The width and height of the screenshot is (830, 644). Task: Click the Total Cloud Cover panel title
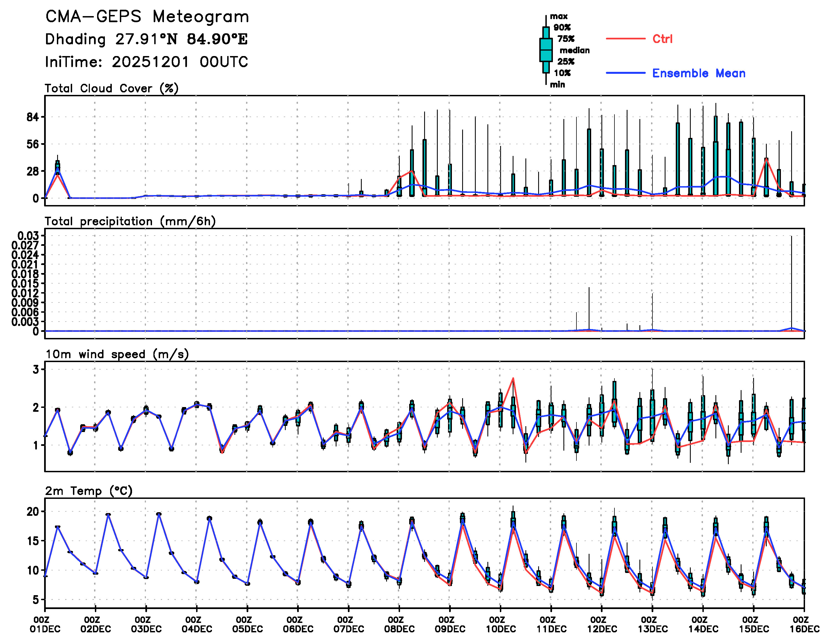(111, 88)
